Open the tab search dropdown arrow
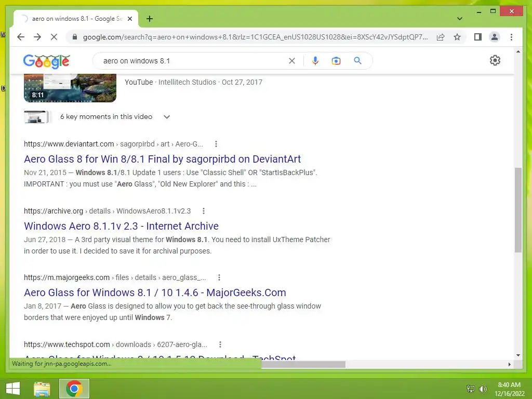 460,19
